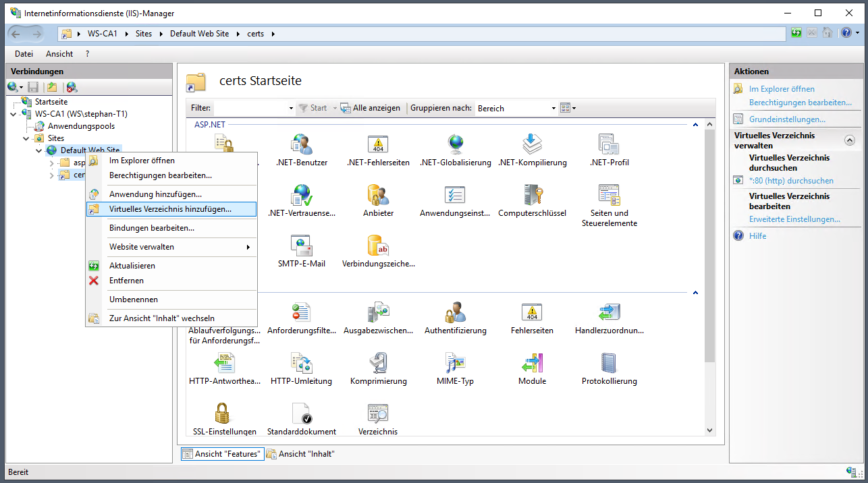
Task: Open the Anwendungseinstellungen feature
Action: 455,200
